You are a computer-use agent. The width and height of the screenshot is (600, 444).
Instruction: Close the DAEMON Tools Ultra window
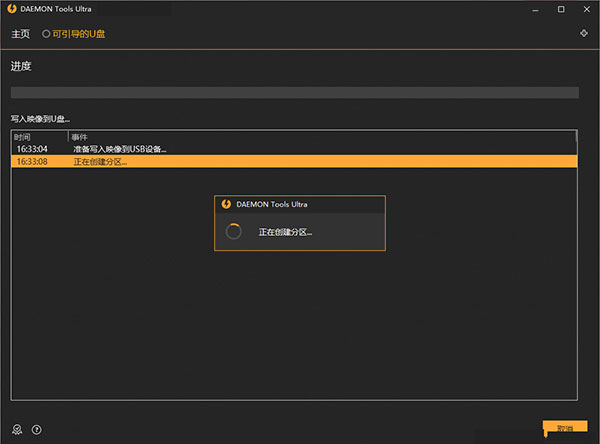(583, 10)
